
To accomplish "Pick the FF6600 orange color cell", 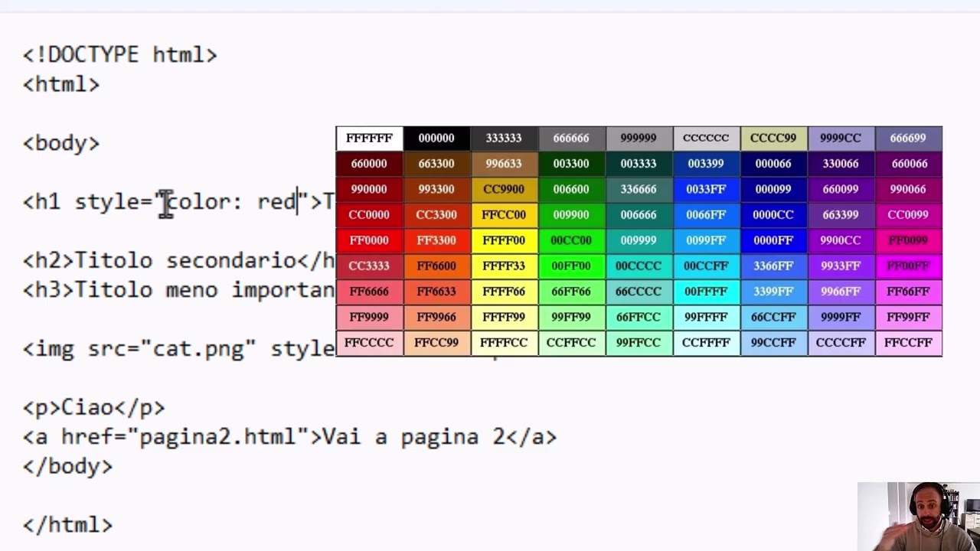I will click(436, 266).
